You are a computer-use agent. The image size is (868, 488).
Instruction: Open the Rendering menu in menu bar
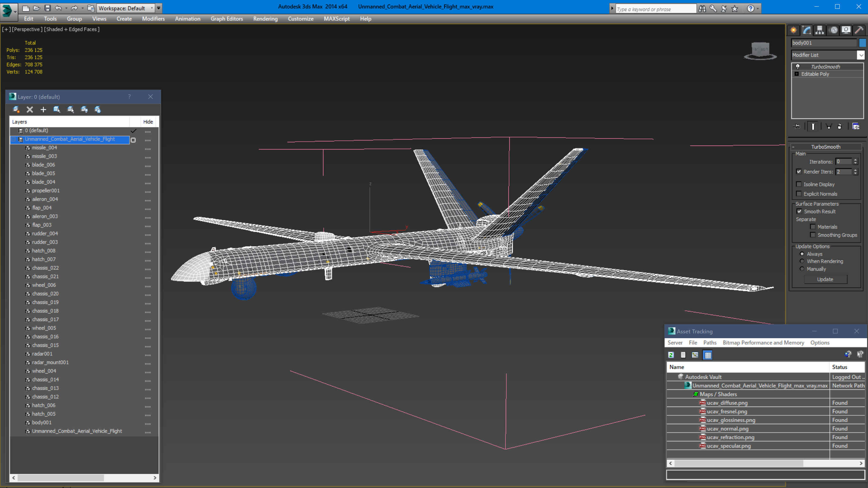tap(265, 18)
